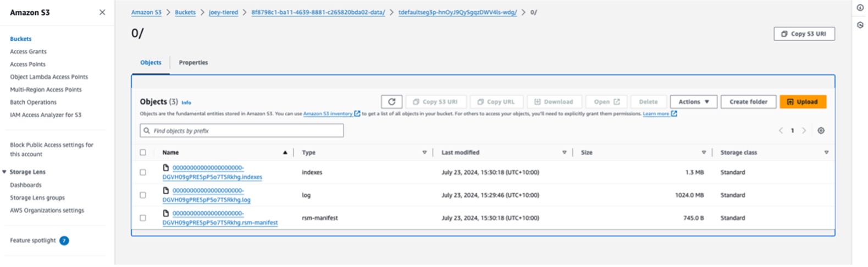
Task: Select checkbox for the .indexes file
Action: point(143,172)
